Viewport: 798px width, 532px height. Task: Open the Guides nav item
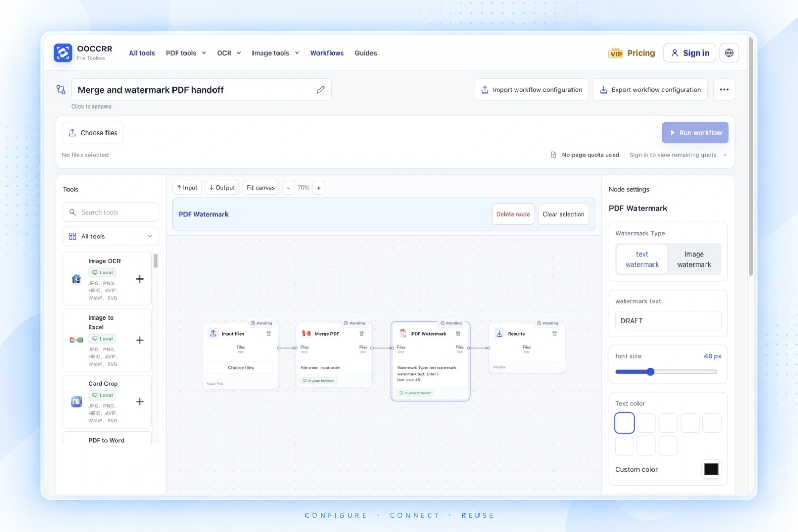366,53
